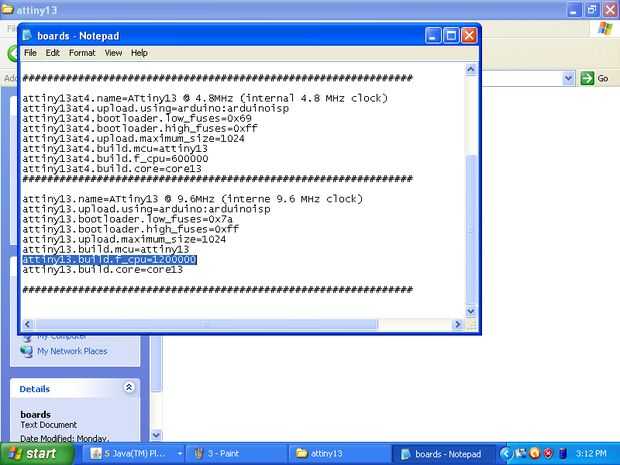Click the line attiny13at4.upload.maximum_size=1024
The width and height of the screenshot is (620, 465).
pos(133,138)
